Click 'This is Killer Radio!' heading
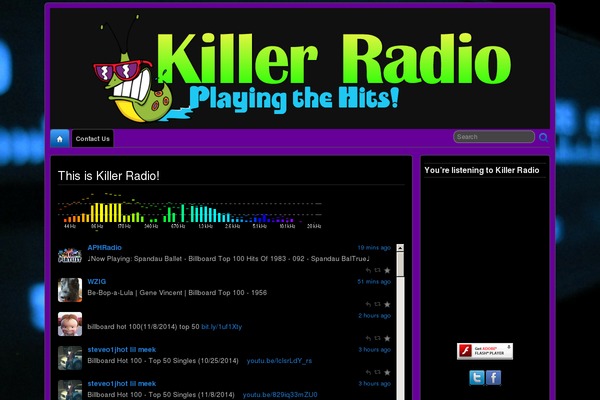This screenshot has width=600, height=400. [x=109, y=176]
